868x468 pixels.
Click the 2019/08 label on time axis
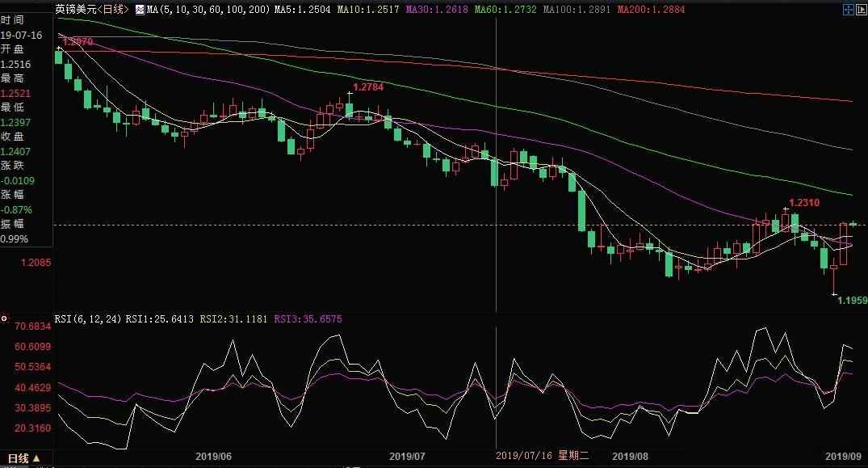[x=630, y=457]
